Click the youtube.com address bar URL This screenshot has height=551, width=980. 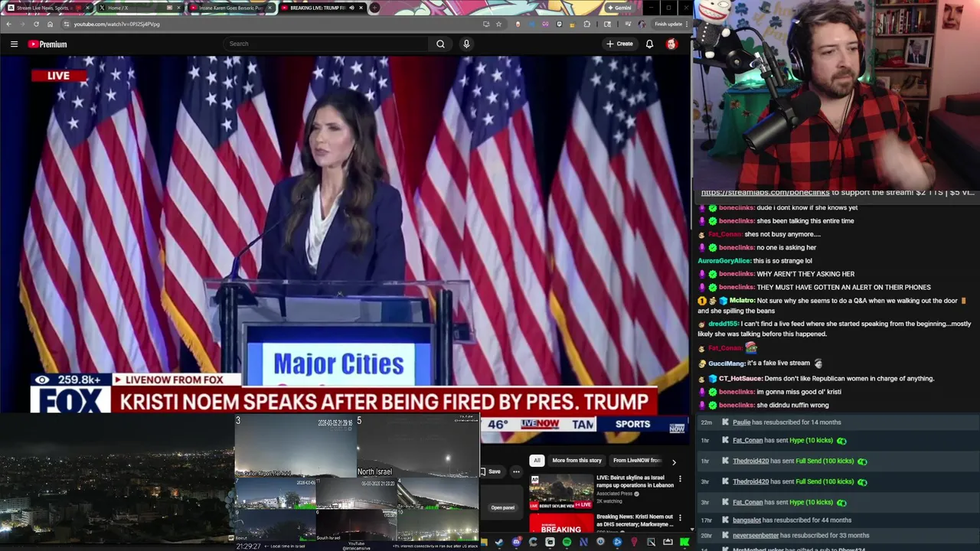click(116, 24)
